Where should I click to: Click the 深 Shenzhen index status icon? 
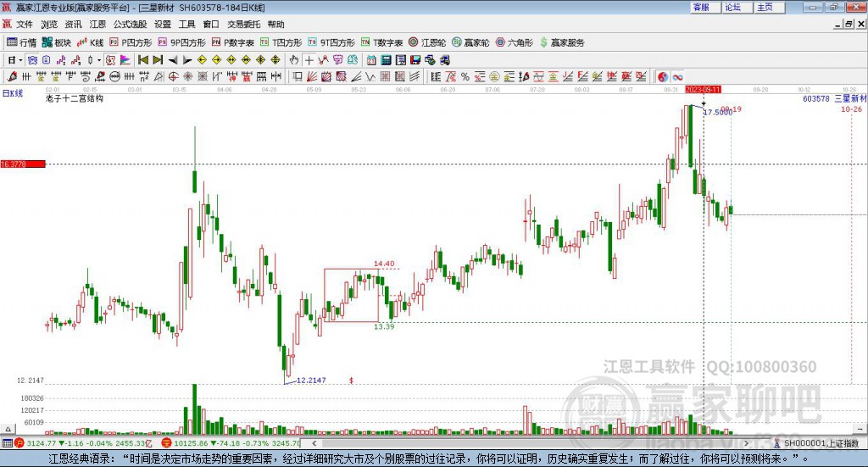pos(167,442)
